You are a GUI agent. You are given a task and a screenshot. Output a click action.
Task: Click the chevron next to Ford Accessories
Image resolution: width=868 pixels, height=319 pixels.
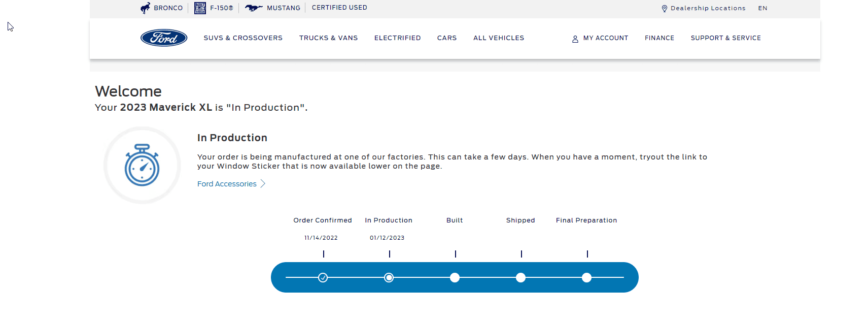(x=263, y=184)
